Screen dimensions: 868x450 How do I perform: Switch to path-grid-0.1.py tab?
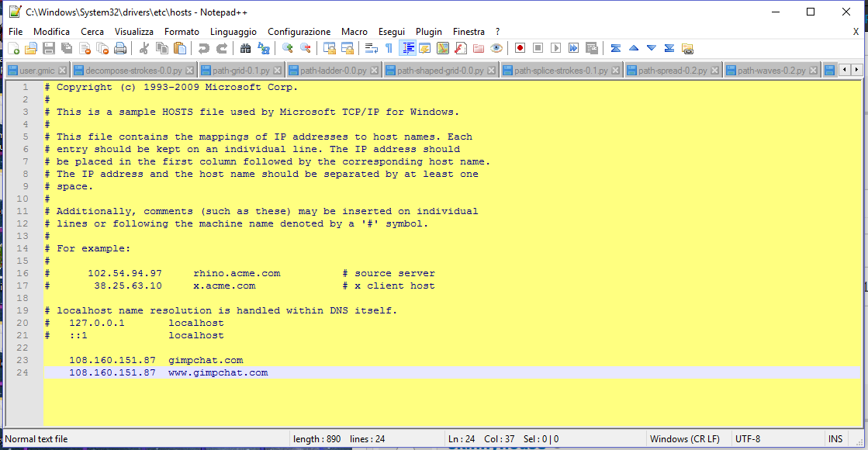pos(240,71)
